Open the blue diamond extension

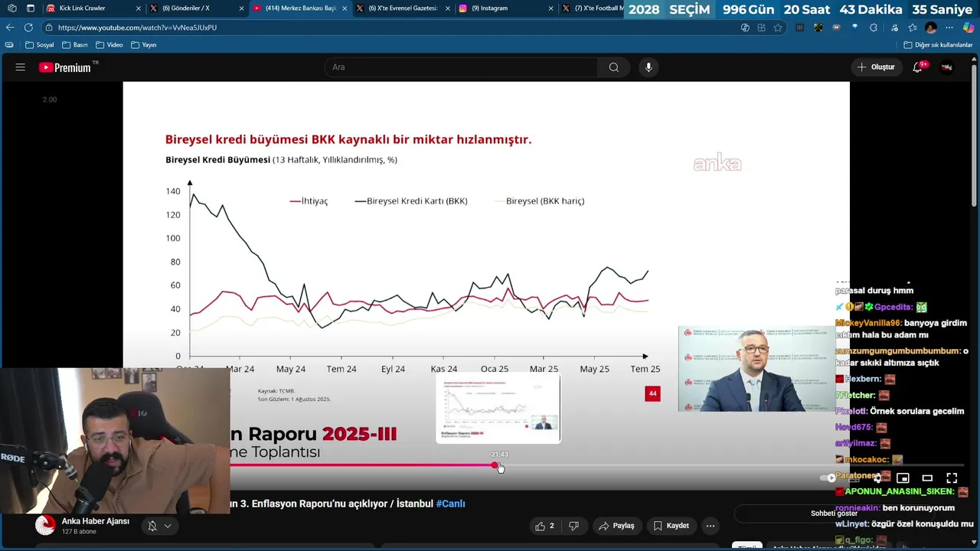tap(854, 28)
